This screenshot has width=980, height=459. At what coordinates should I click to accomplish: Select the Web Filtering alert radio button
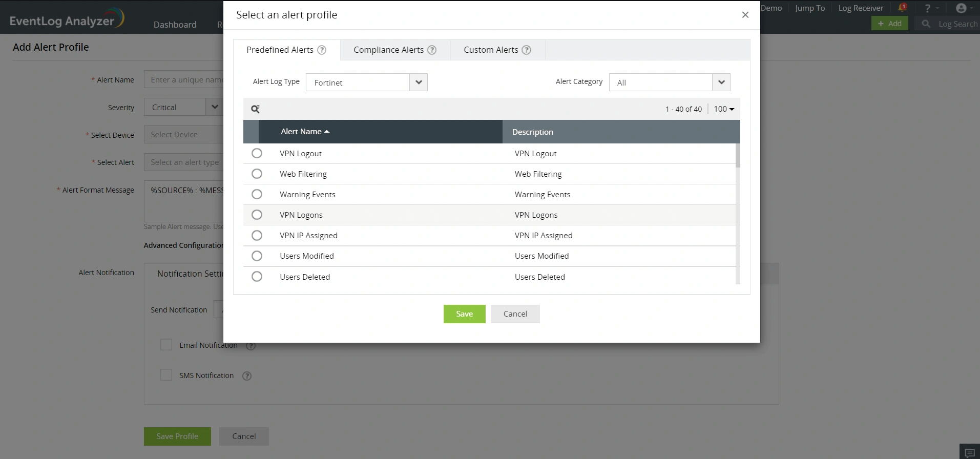(x=257, y=174)
